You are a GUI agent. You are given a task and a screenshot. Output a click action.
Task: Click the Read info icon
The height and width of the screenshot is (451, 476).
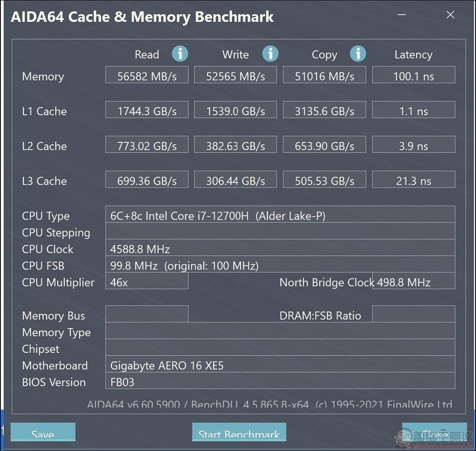pyautogui.click(x=180, y=54)
